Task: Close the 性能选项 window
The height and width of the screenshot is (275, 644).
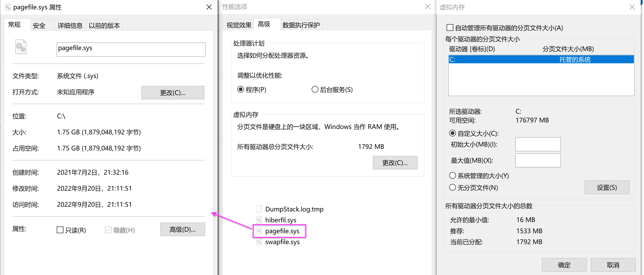Action: click(428, 6)
